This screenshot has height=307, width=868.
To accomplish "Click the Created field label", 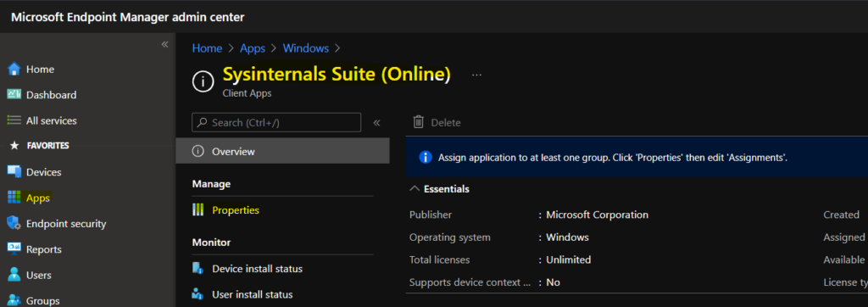I will 841,215.
